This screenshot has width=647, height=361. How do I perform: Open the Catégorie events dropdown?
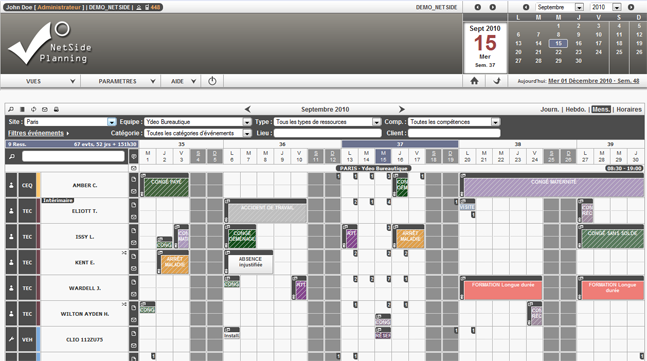pyautogui.click(x=247, y=133)
